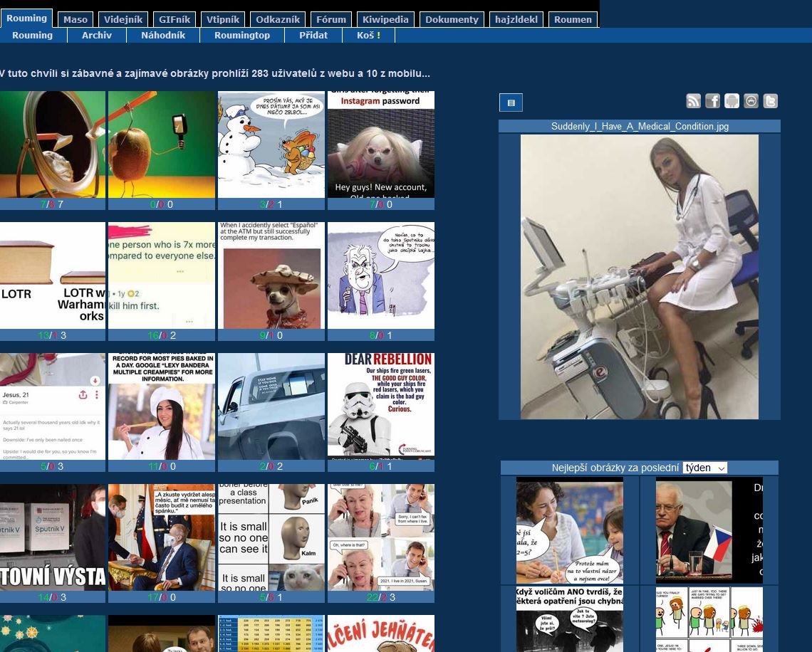Open the GIFník tab
Image resolution: width=812 pixels, height=652 pixels.
[x=175, y=20]
